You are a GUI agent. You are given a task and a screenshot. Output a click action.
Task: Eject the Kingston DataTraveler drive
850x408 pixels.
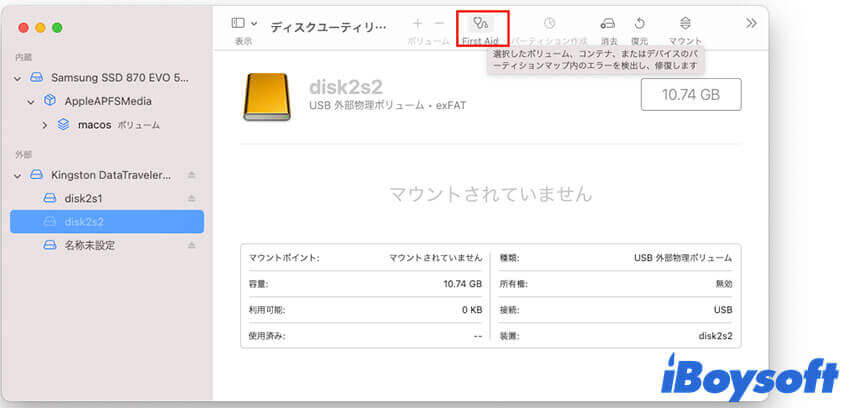pyautogui.click(x=191, y=175)
